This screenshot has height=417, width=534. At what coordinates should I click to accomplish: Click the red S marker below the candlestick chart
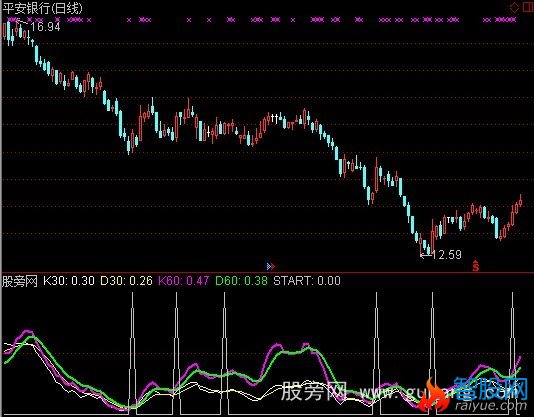coord(475,266)
